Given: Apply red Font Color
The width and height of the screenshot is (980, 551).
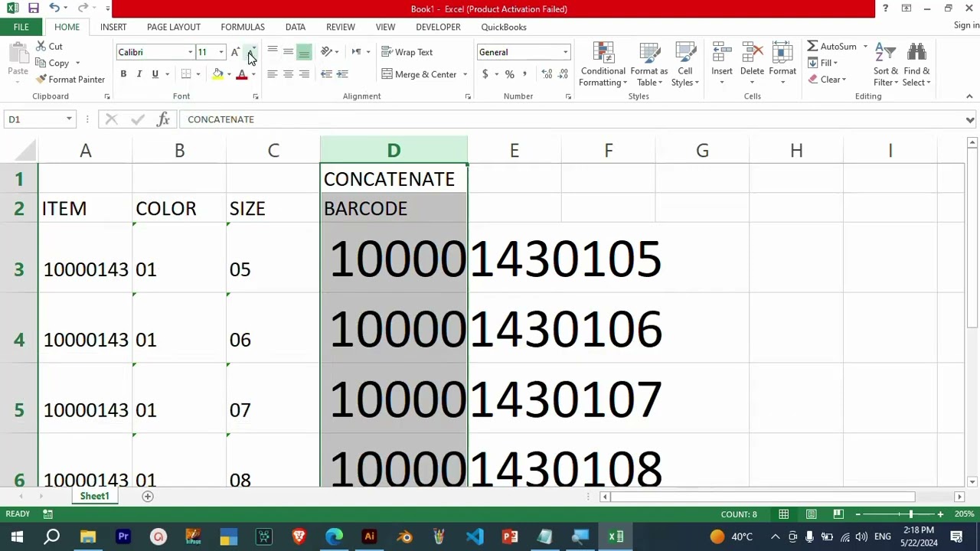Looking at the screenshot, I should point(242,74).
